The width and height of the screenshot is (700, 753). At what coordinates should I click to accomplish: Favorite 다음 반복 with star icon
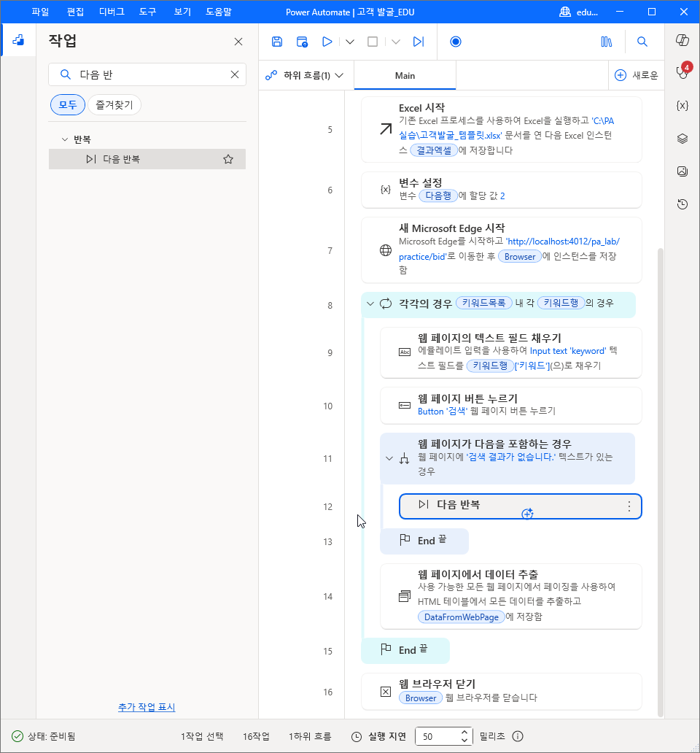coord(228,159)
